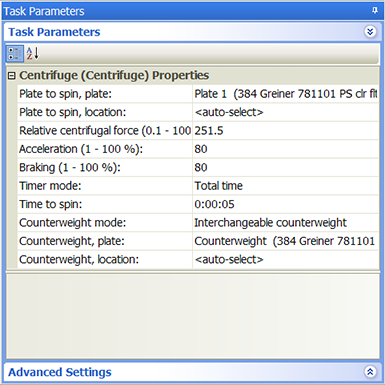Pin the Task Parameters panel
Image resolution: width=385 pixels, height=385 pixels.
(375, 11)
